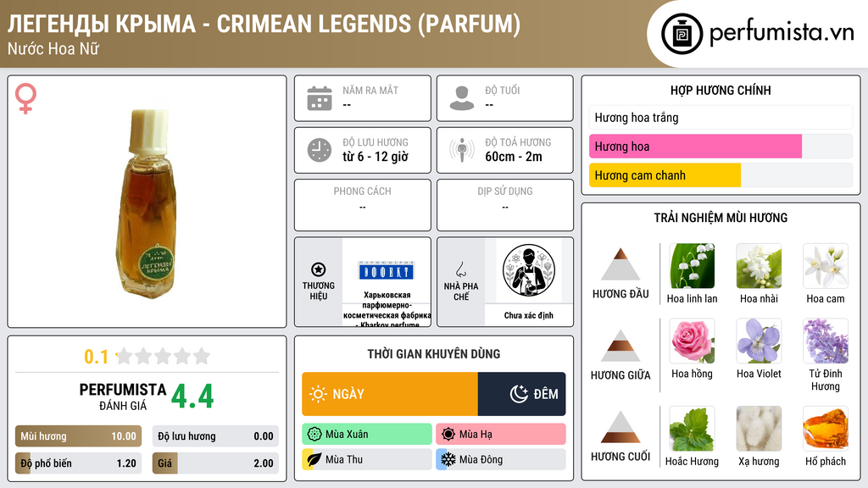This screenshot has width=868, height=488.
Task: Open the Hoa Violet note image
Action: click(x=759, y=341)
